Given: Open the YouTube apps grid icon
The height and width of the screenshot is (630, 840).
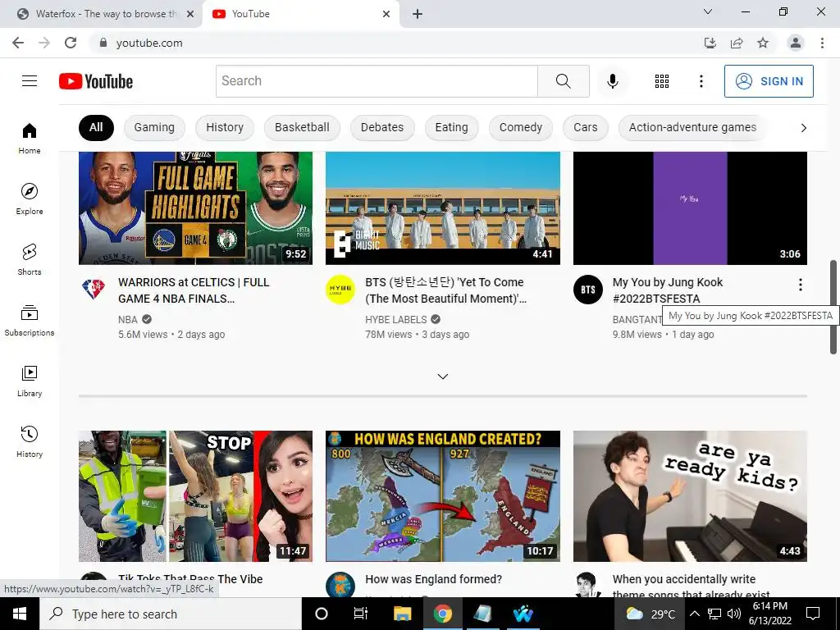Looking at the screenshot, I should tap(662, 81).
